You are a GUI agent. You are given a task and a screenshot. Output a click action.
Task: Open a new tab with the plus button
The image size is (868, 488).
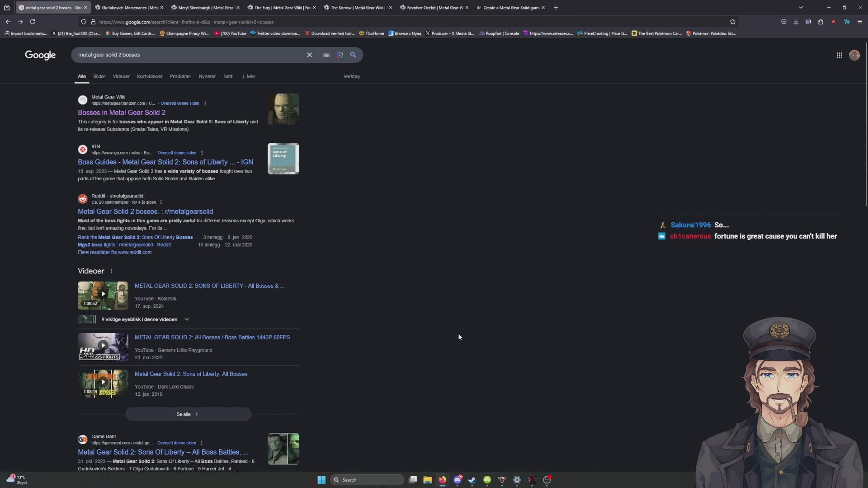[x=556, y=8]
